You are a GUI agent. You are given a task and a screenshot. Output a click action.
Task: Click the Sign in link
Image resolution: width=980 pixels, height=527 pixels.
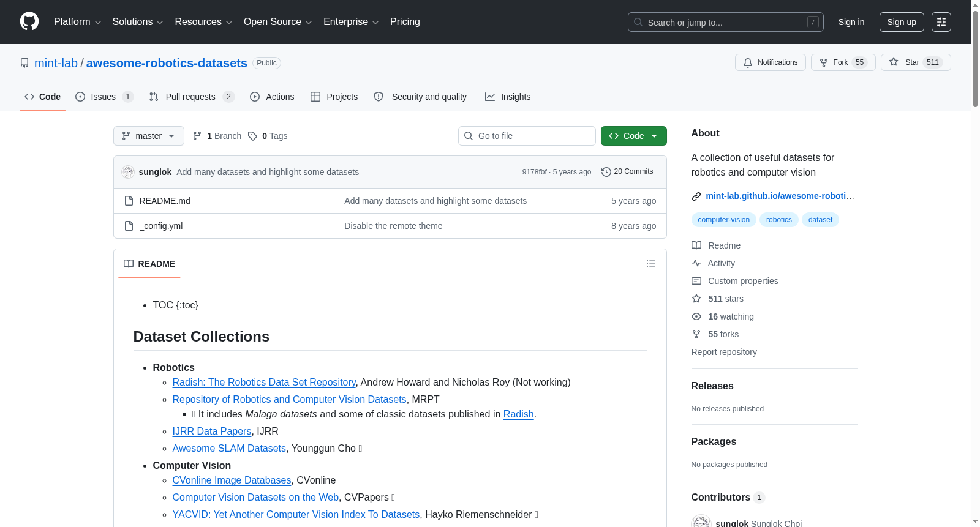point(851,22)
